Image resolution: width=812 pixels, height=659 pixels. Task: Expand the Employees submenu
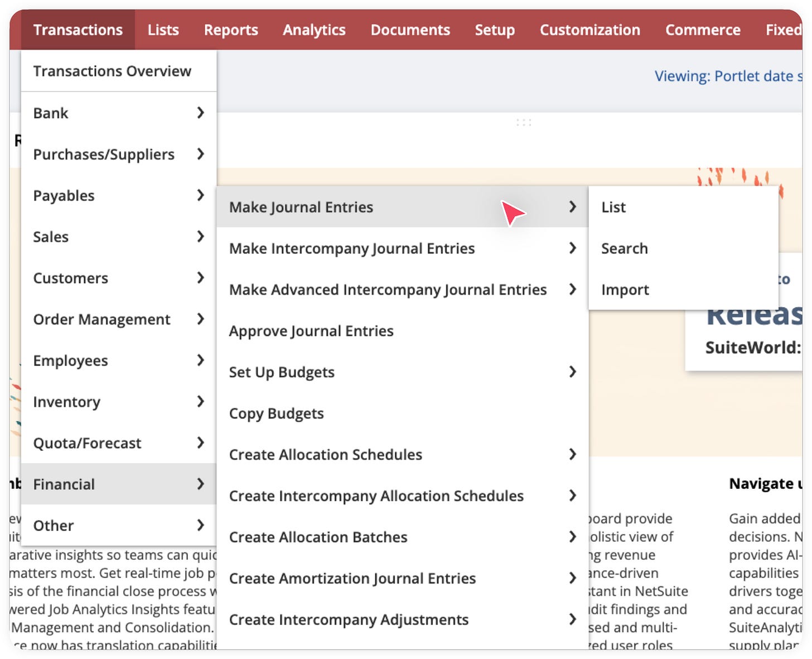pos(119,360)
